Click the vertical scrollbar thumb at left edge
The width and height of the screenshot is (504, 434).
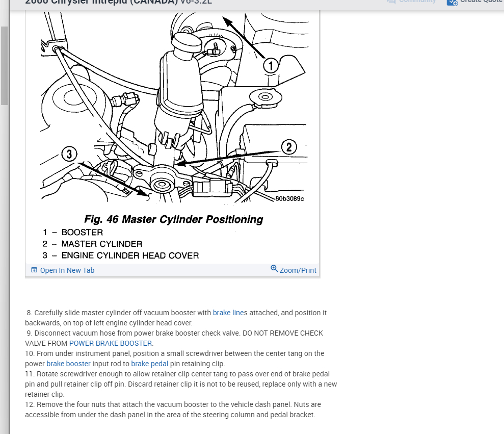tap(4, 66)
